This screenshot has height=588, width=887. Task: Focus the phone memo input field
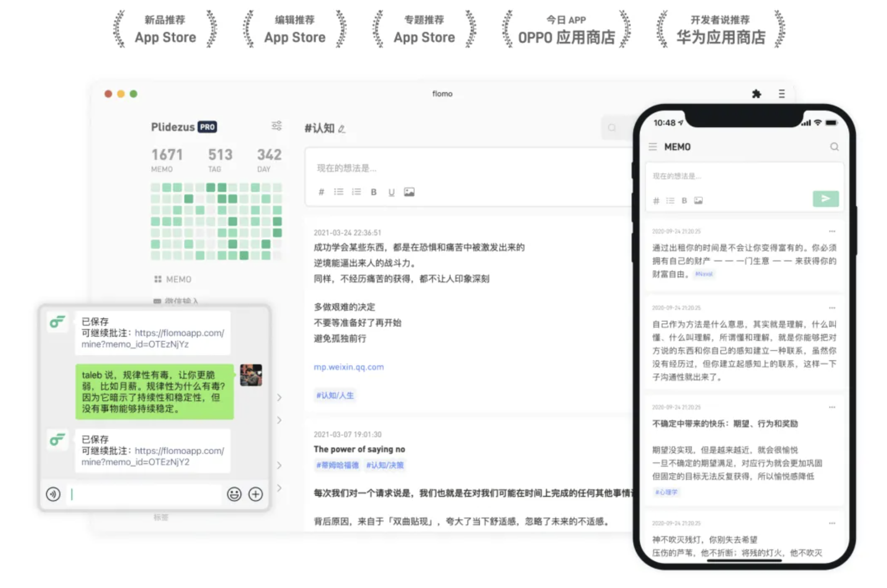tap(745, 176)
